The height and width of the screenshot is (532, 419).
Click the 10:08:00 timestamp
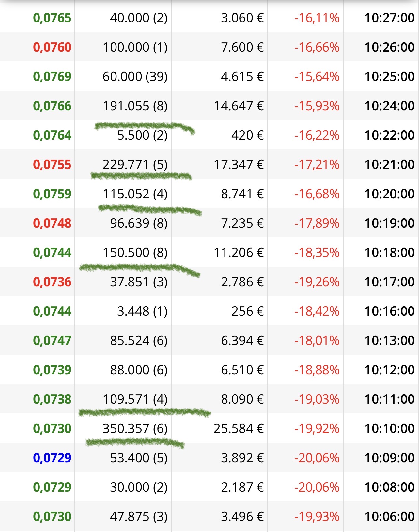(x=389, y=487)
